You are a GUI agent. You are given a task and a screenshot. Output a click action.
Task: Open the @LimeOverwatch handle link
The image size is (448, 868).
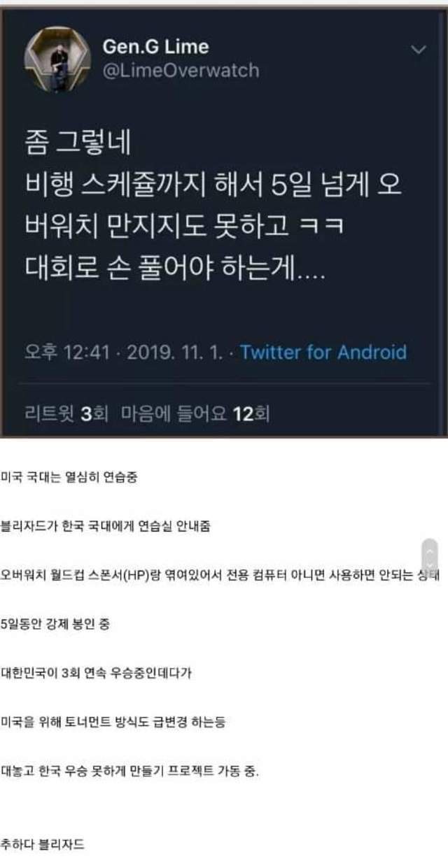(x=181, y=71)
